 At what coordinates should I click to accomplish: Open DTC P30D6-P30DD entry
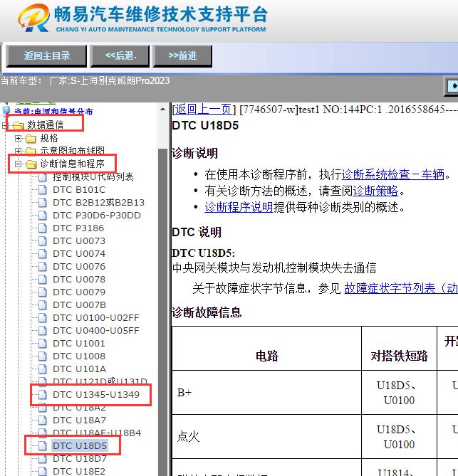(x=97, y=216)
